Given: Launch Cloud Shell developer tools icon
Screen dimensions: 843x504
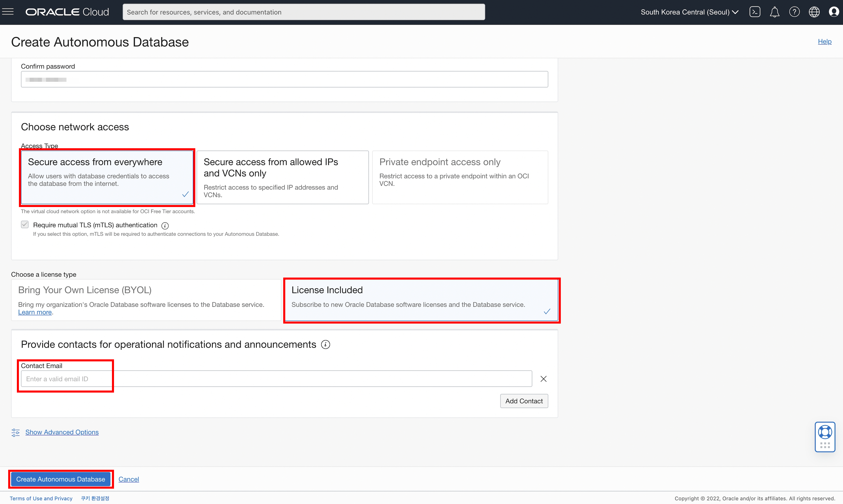Looking at the screenshot, I should coord(754,12).
